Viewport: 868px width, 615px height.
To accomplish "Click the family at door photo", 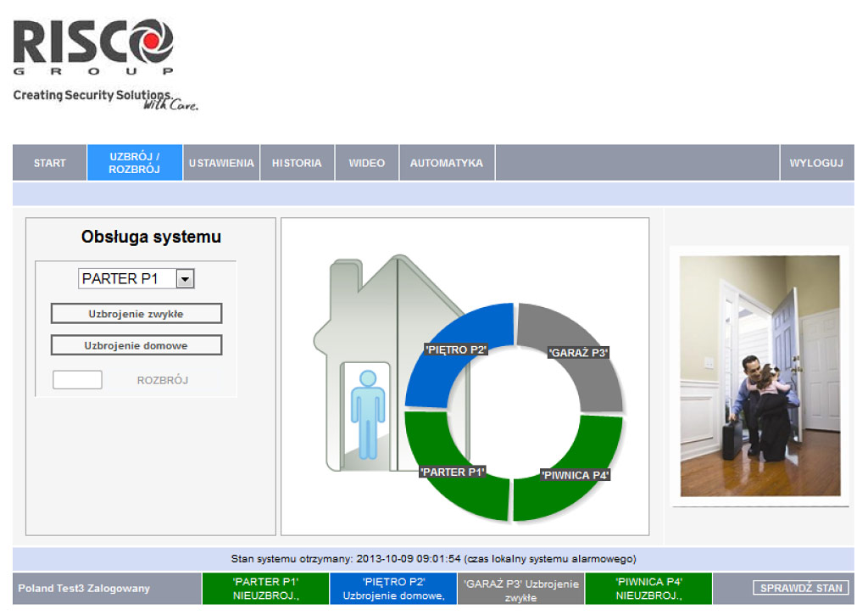I will click(x=759, y=376).
